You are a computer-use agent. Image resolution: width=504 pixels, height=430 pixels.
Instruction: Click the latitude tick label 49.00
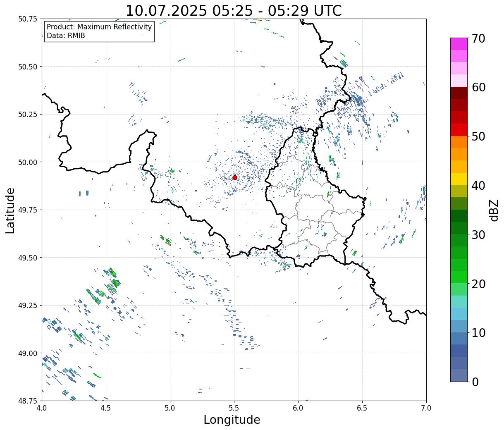28,353
